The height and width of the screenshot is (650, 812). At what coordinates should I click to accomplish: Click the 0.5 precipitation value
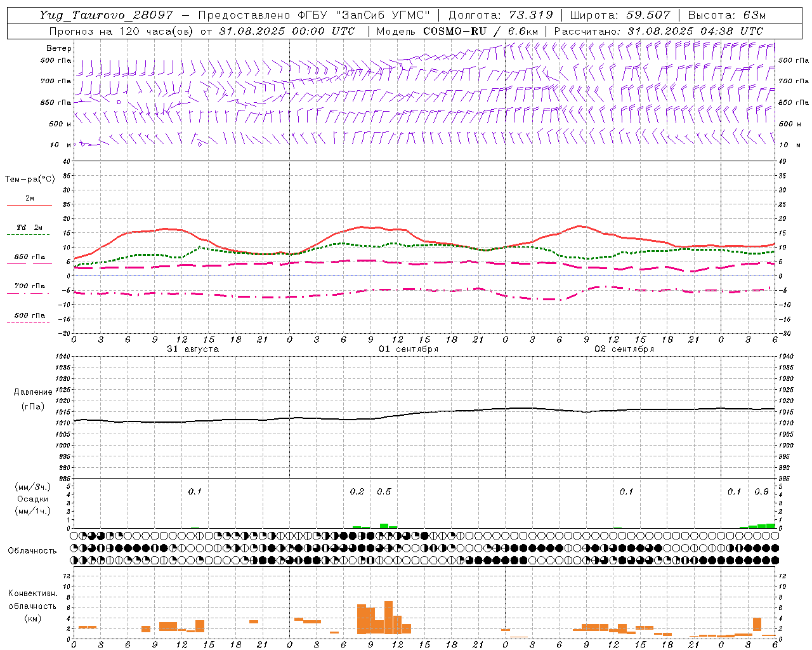(x=384, y=491)
